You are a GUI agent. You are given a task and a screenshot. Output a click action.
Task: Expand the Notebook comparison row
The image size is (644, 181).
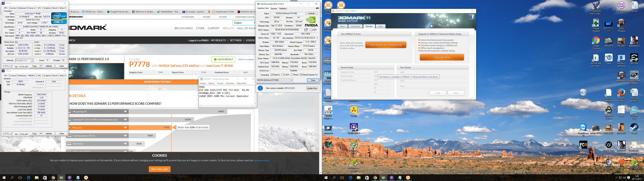pyautogui.click(x=125, y=144)
